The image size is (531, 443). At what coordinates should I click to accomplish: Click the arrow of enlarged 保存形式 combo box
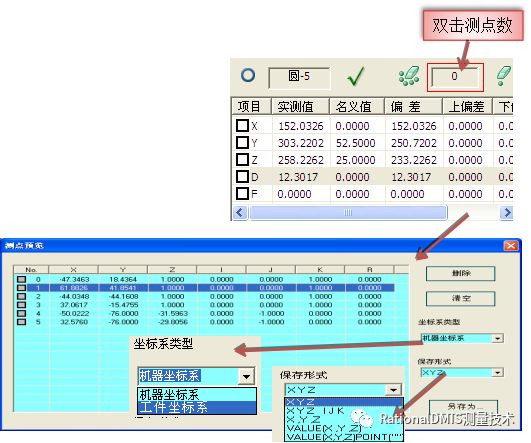(393, 390)
